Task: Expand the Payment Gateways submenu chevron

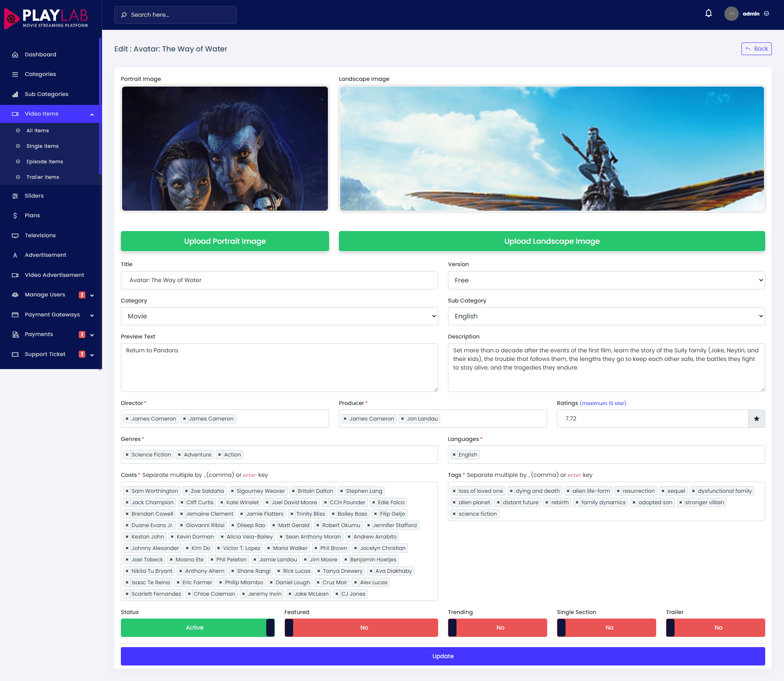Action: [x=92, y=315]
